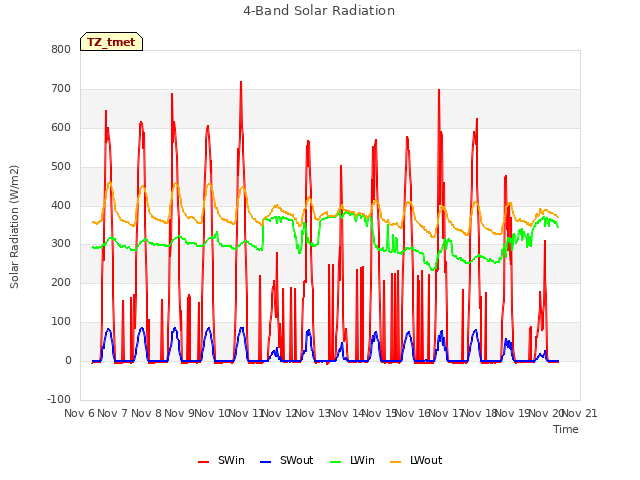Toggle the SWin series in legend

tap(222, 460)
